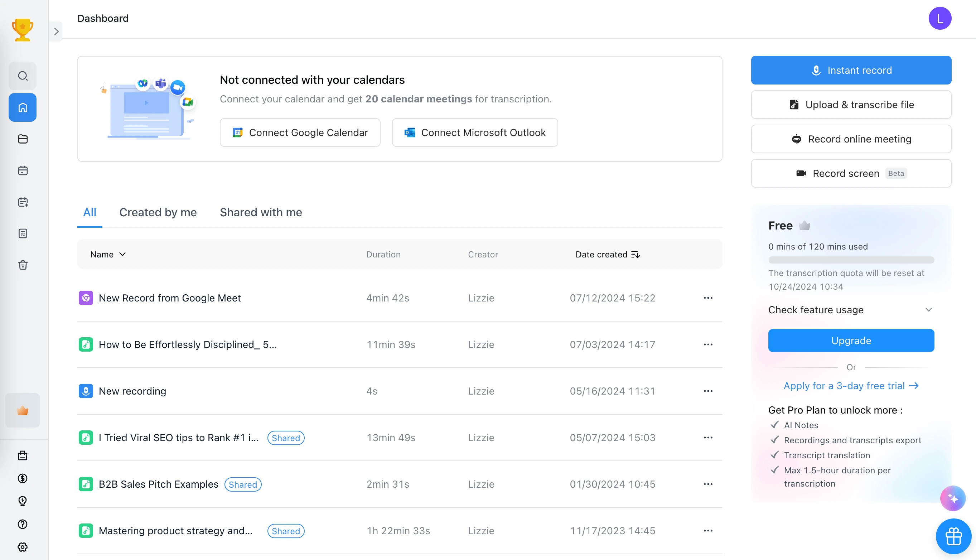The height and width of the screenshot is (560, 976).
Task: Click Shared badge on I Tried Viral SEO
Action: [286, 438]
